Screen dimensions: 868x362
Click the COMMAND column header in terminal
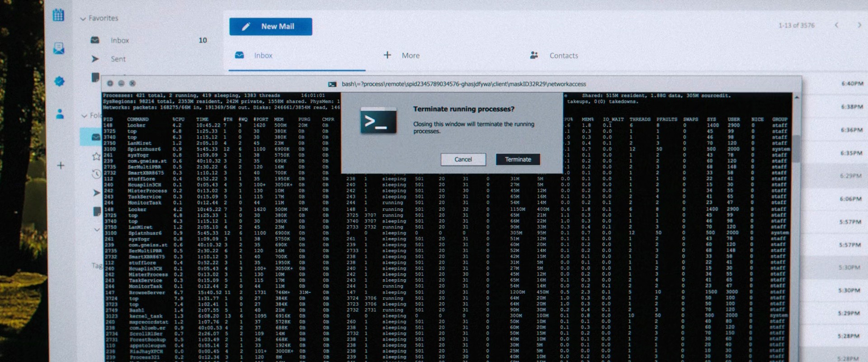coord(138,119)
